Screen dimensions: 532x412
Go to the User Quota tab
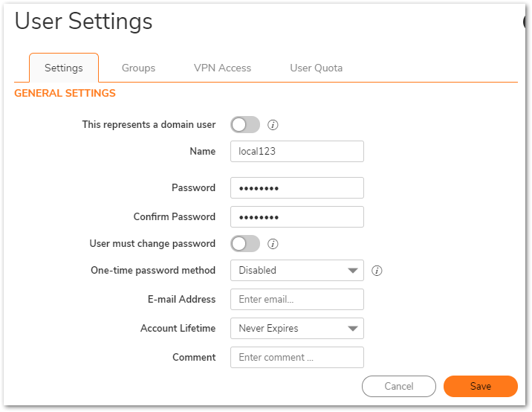pyautogui.click(x=316, y=68)
